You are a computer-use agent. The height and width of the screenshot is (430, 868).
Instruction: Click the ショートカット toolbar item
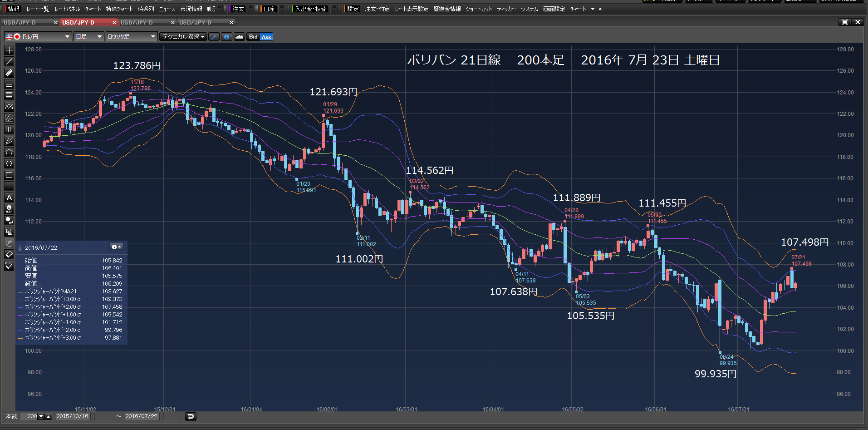pos(478,9)
